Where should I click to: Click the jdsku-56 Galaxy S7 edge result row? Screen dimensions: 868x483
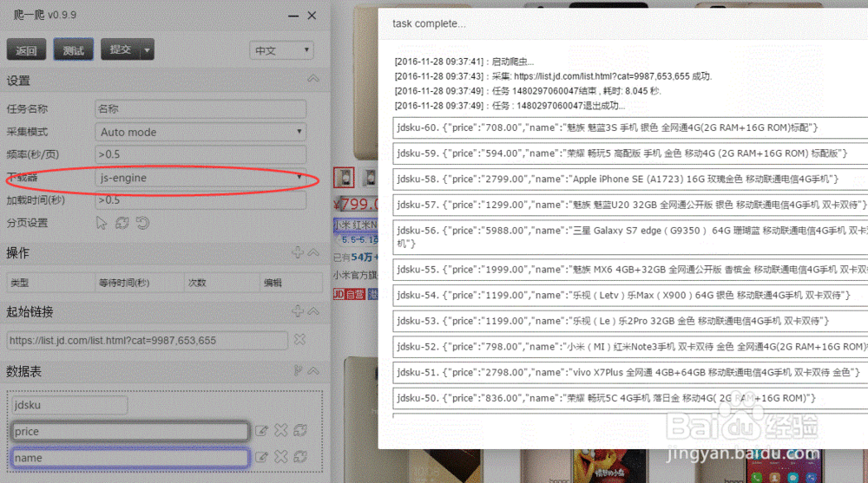pyautogui.click(x=630, y=237)
